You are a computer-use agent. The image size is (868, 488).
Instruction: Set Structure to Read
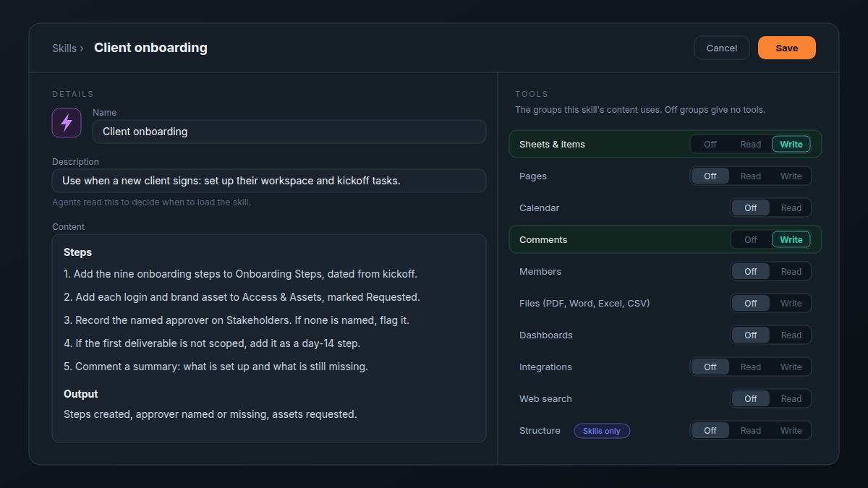[x=751, y=430]
